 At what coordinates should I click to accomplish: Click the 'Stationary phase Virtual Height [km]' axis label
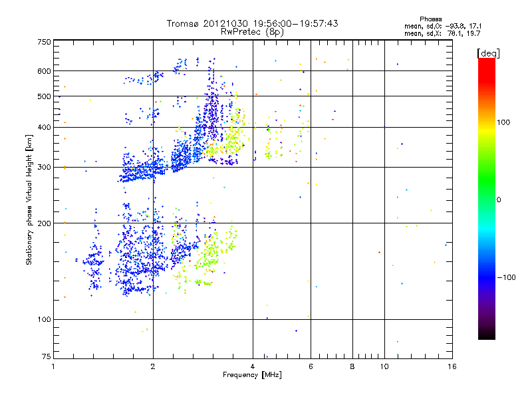coord(29,199)
